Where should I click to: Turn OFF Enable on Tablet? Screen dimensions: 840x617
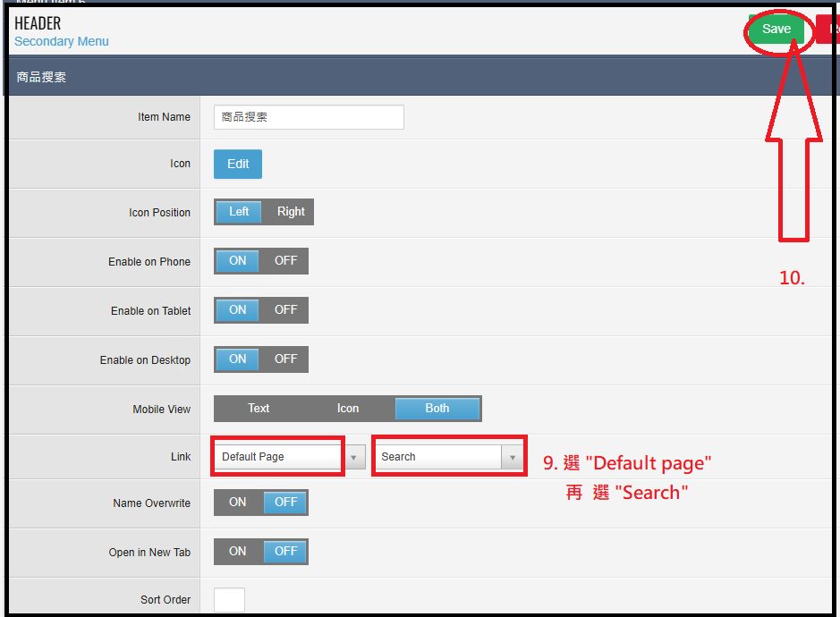point(285,310)
